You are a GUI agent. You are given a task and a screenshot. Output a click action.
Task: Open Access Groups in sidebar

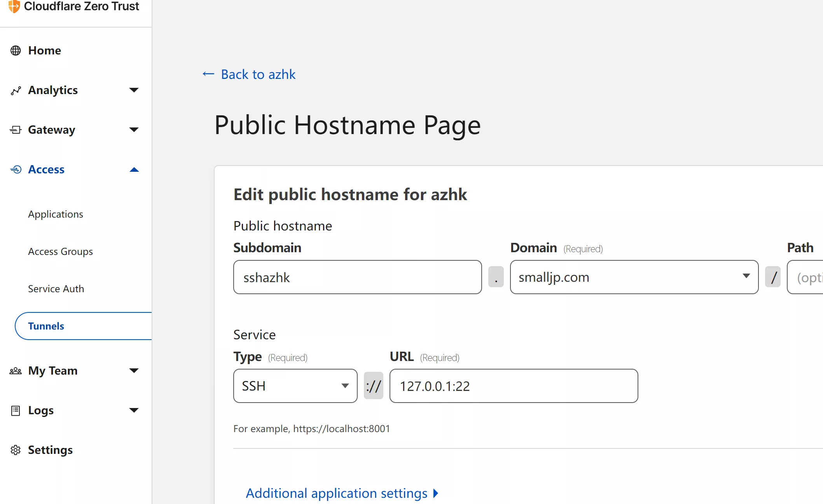point(60,251)
